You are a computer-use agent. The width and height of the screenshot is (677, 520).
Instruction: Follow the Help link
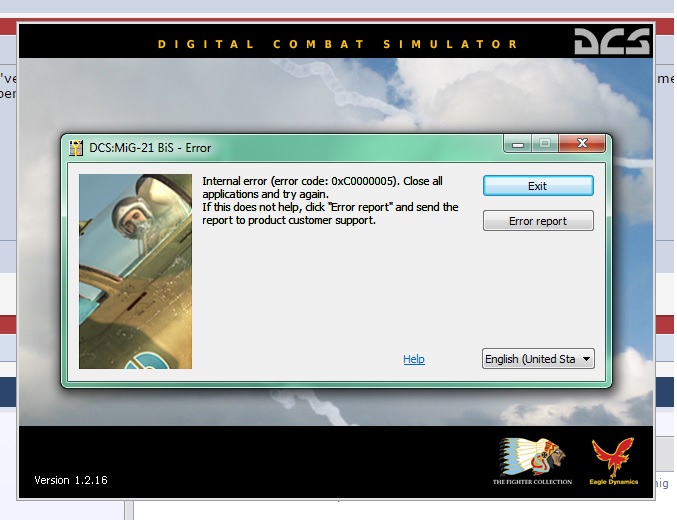pos(414,359)
